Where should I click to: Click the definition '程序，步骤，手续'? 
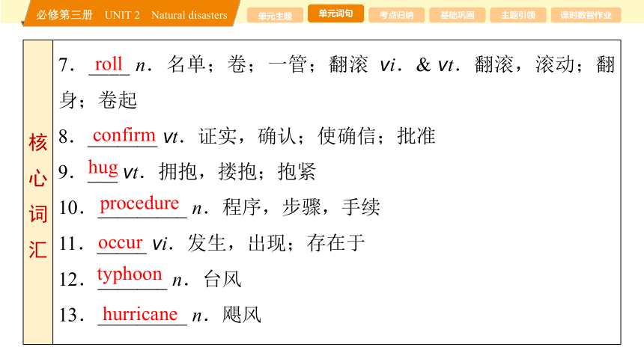pyautogui.click(x=302, y=207)
